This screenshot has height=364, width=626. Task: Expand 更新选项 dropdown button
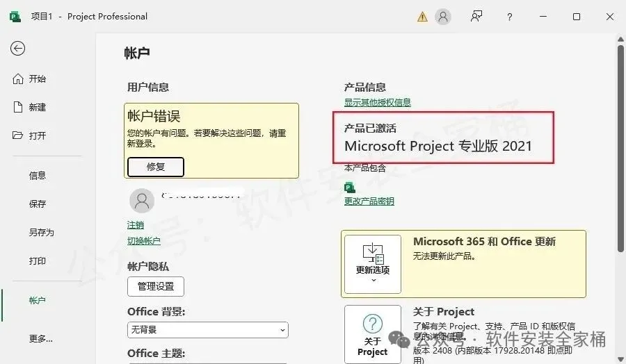[x=373, y=264]
